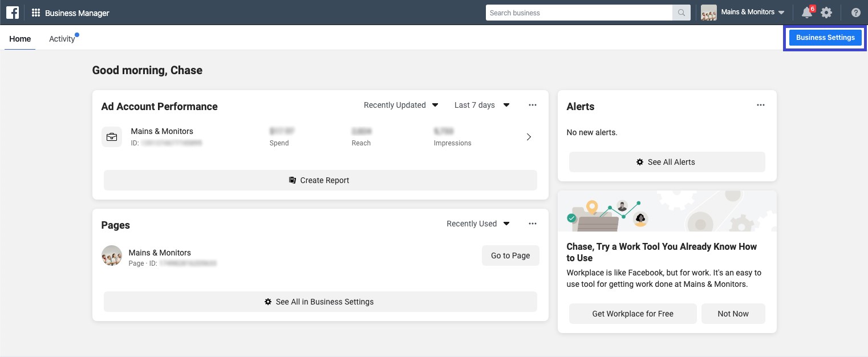Image resolution: width=868 pixels, height=357 pixels.
Task: Open the Recently Used dropdown in Pages
Action: [x=478, y=224]
